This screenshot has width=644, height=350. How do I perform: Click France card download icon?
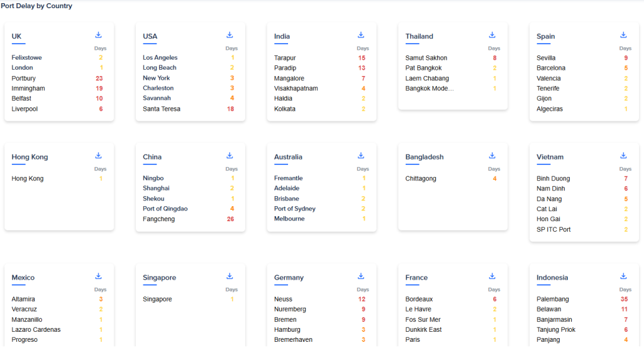pyautogui.click(x=492, y=276)
